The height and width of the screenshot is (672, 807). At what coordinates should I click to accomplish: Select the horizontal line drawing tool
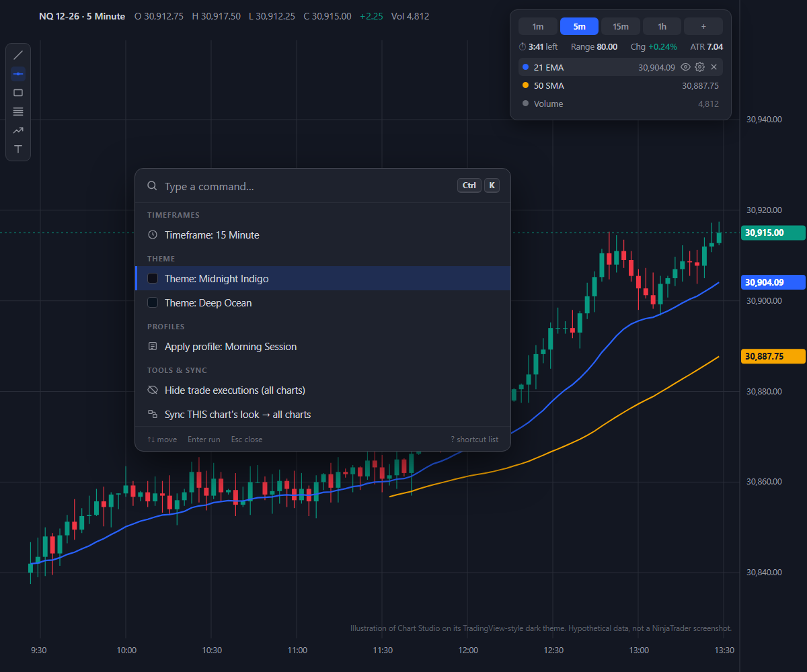point(18,74)
